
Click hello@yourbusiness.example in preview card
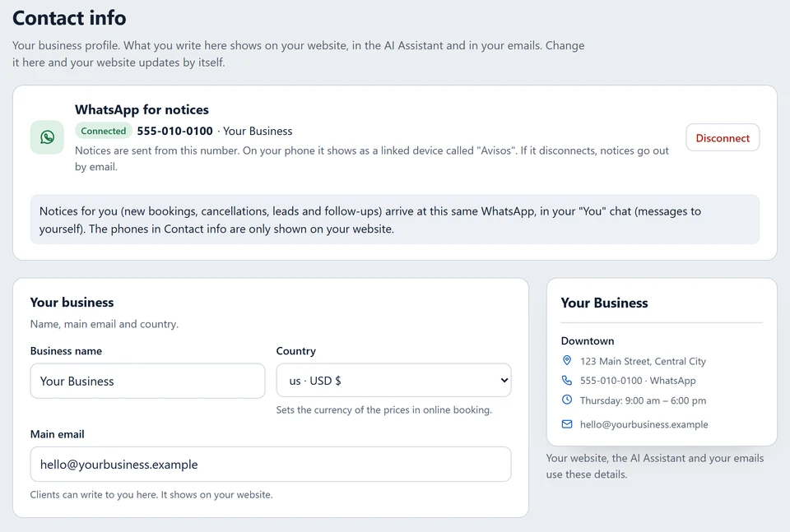644,424
